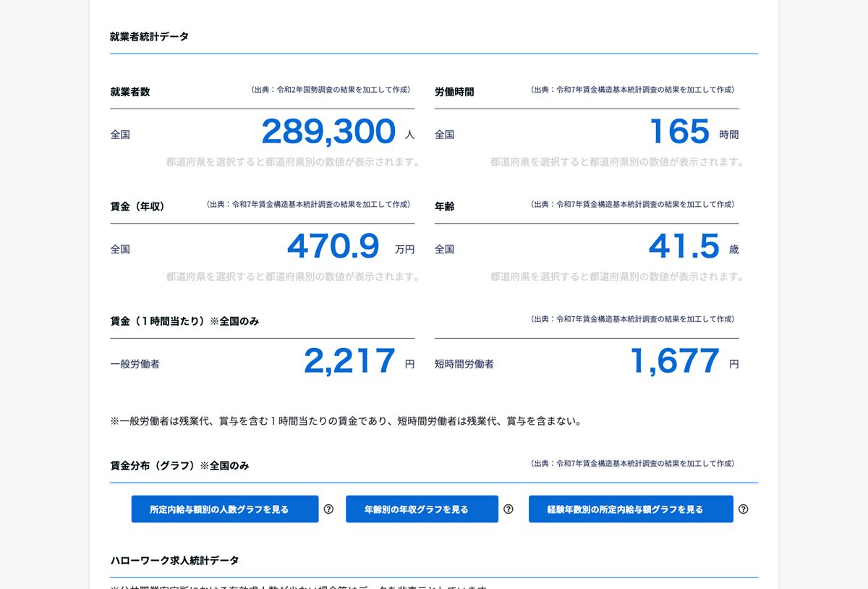The image size is (868, 589).
Task: Click 所定内給与額別の人数グラフを見る button
Action: pos(225,509)
